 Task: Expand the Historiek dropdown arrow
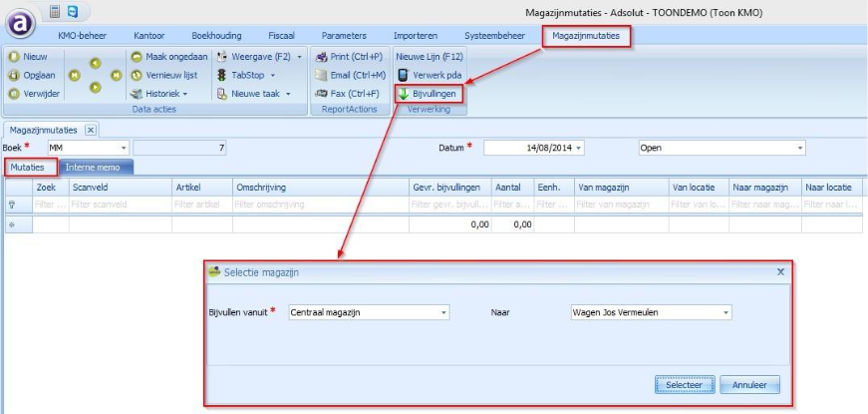coord(184,94)
